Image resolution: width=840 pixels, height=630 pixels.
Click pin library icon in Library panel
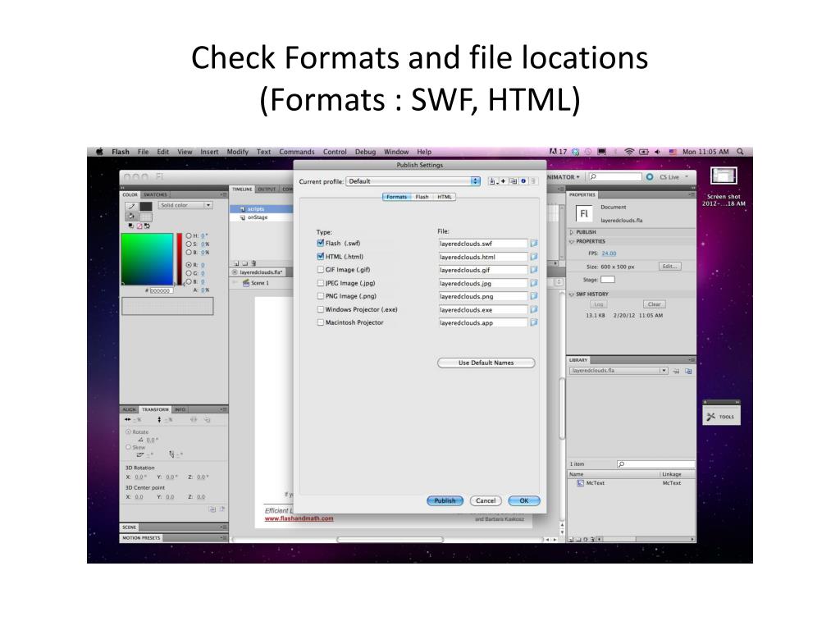(677, 371)
